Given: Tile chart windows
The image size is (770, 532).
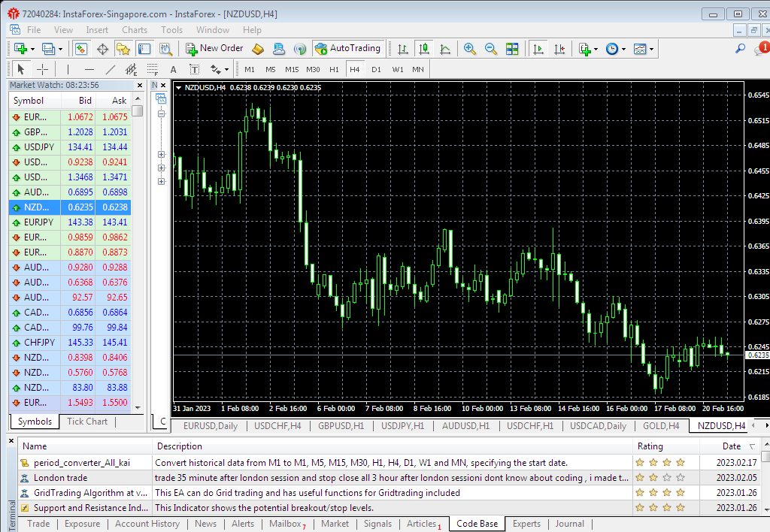Looking at the screenshot, I should tap(512, 49).
